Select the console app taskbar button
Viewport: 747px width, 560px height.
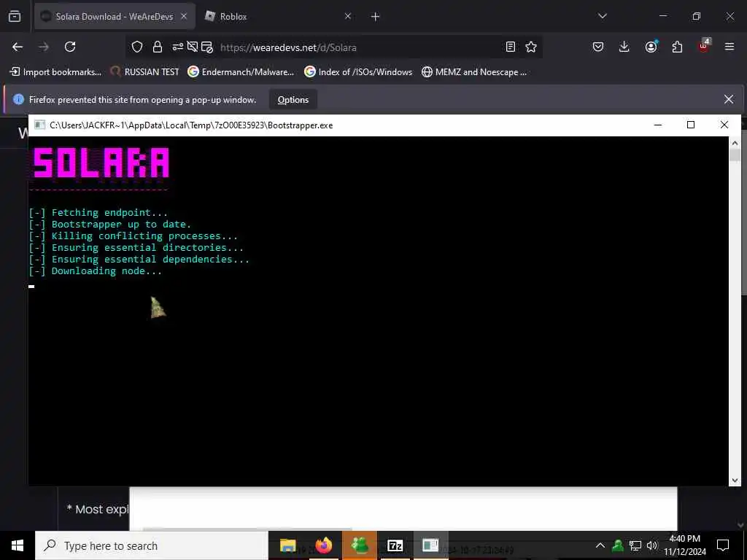tap(430, 545)
